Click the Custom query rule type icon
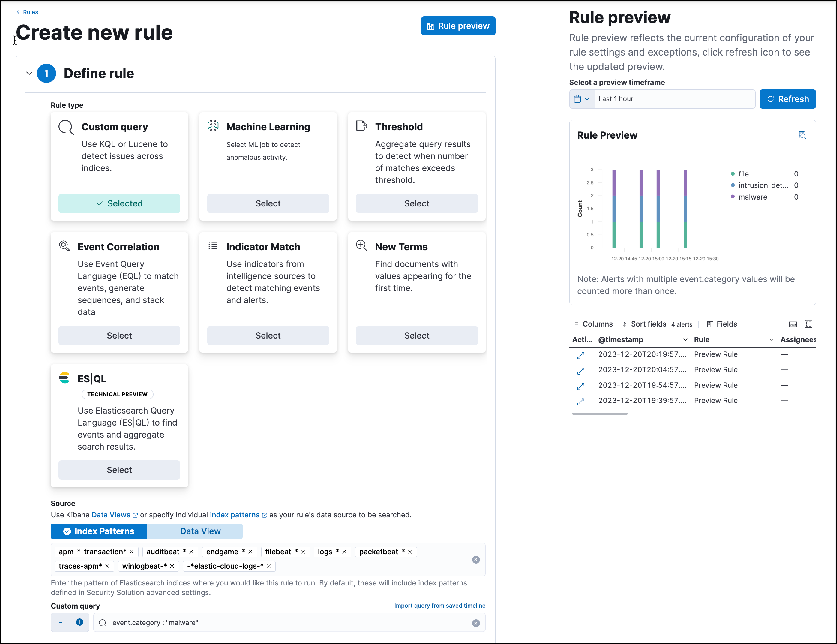837x644 pixels. (x=66, y=127)
